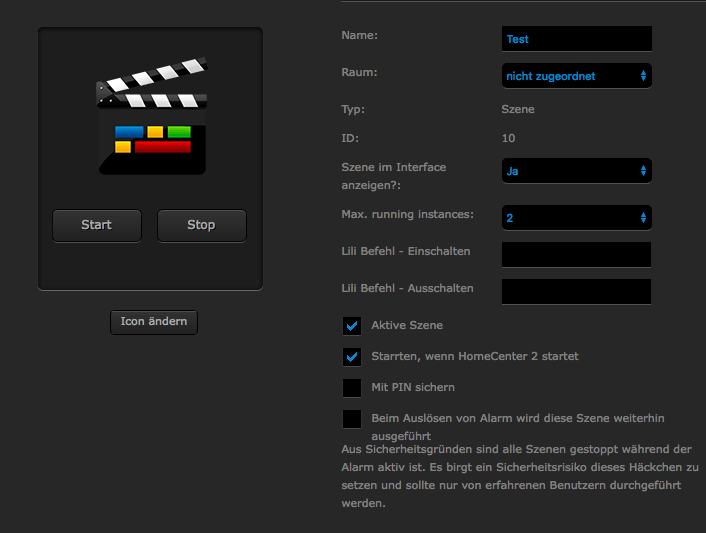The width and height of the screenshot is (706, 533).
Task: Click the green block on the clapperboard
Action: coord(179,132)
